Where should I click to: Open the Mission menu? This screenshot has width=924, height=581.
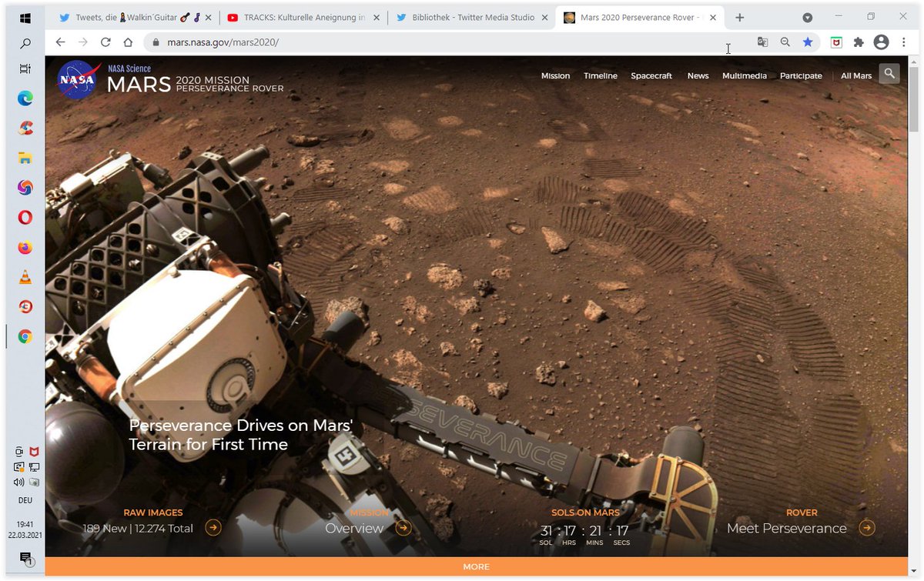tap(555, 75)
